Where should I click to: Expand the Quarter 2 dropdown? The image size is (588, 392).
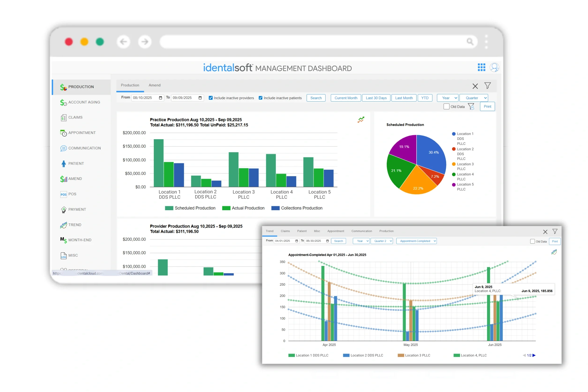(x=381, y=241)
